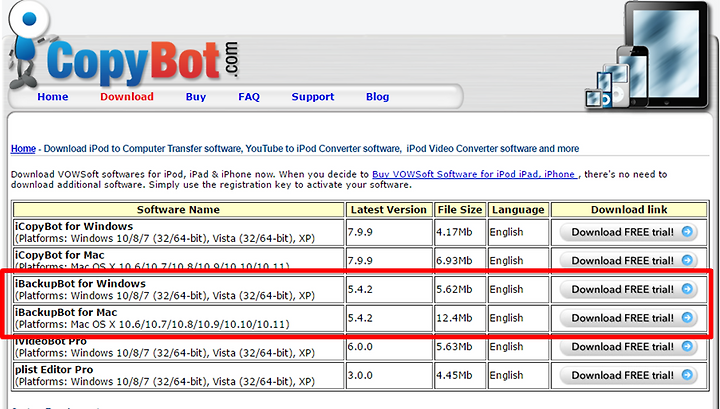This screenshot has width=720, height=409.
Task: Download free trial of iCopyBot for Mac
Action: pos(629,260)
